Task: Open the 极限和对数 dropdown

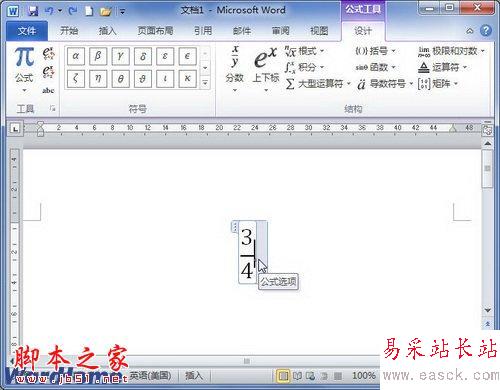Action: [x=451, y=51]
